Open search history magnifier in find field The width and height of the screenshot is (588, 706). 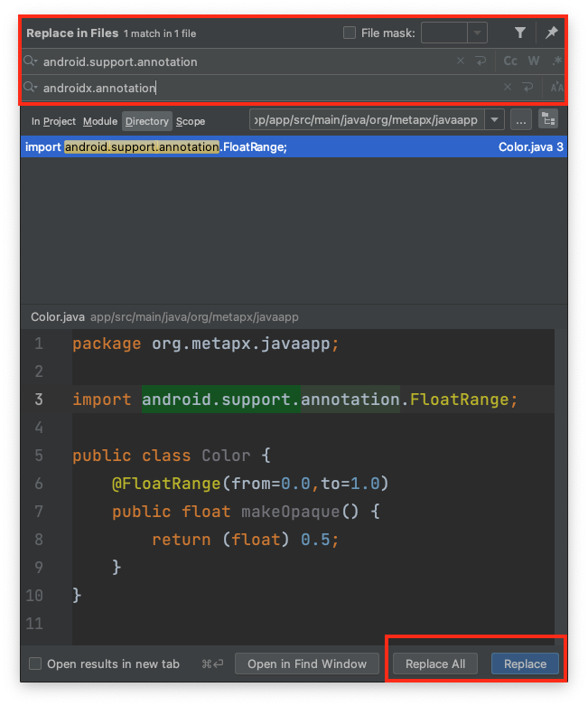(30, 61)
